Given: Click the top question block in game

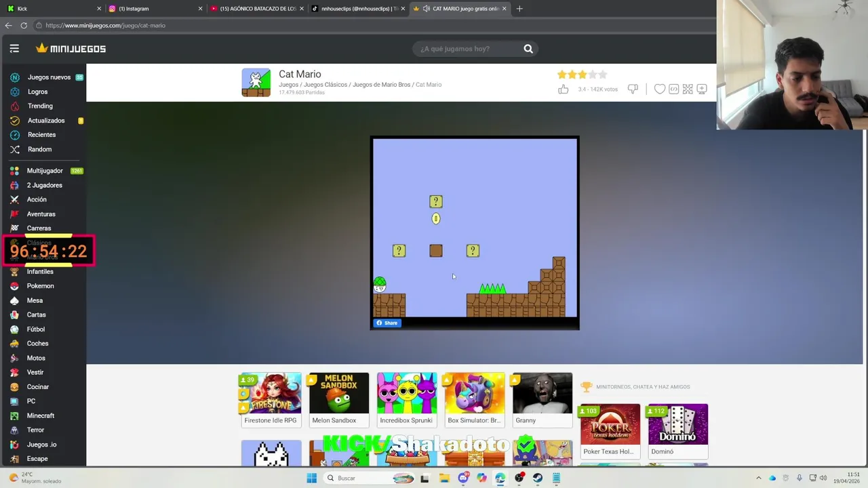Looking at the screenshot, I should 436,201.
